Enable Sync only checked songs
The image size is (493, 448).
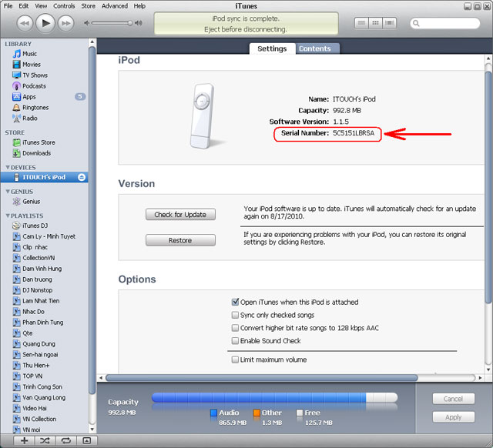coord(235,315)
